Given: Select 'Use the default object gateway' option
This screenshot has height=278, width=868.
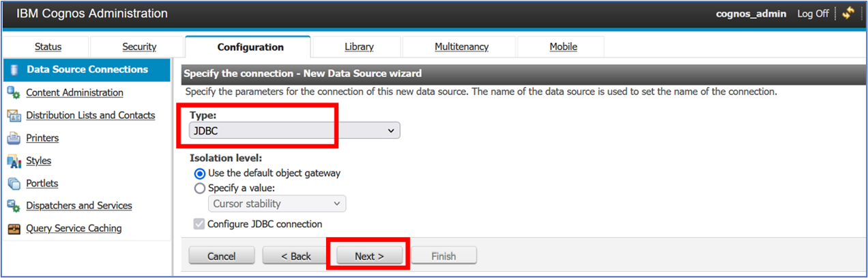Looking at the screenshot, I should point(200,173).
